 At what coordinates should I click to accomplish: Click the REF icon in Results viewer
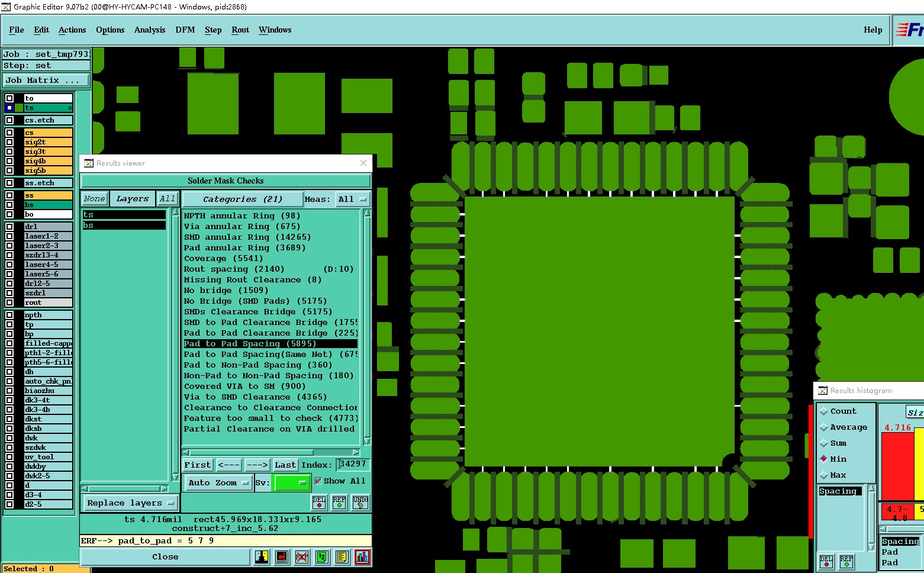click(x=339, y=503)
